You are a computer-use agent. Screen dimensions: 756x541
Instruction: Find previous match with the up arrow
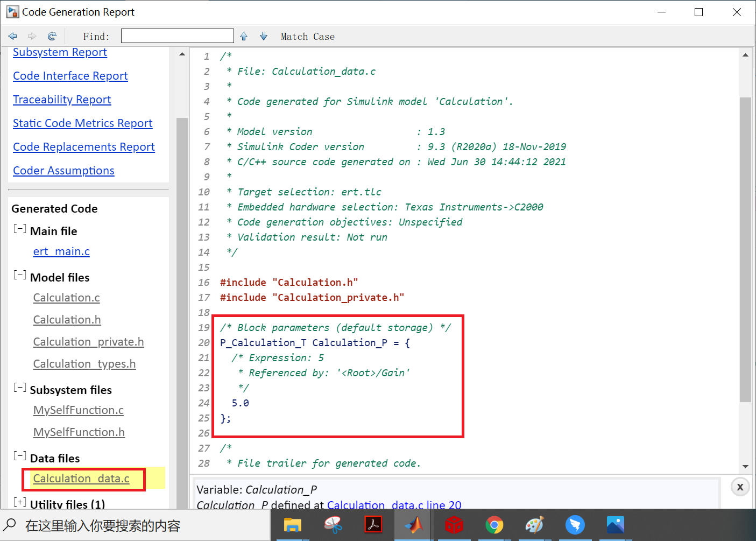[x=244, y=36]
